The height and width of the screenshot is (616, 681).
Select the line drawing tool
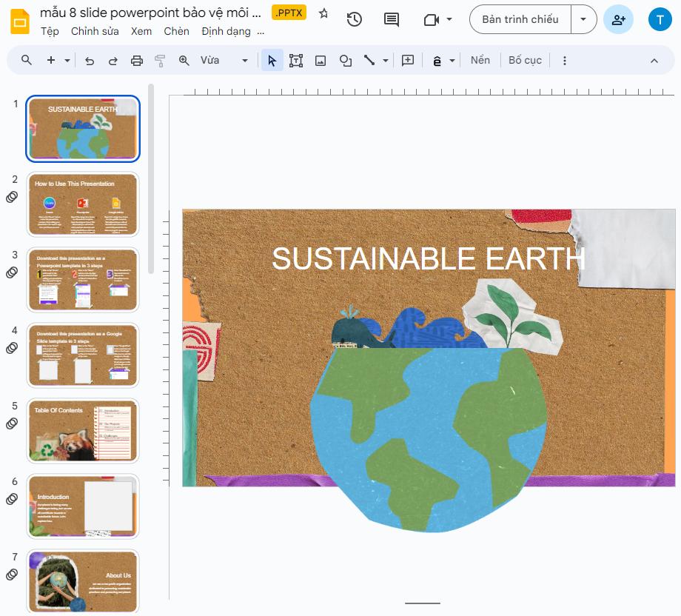click(369, 60)
